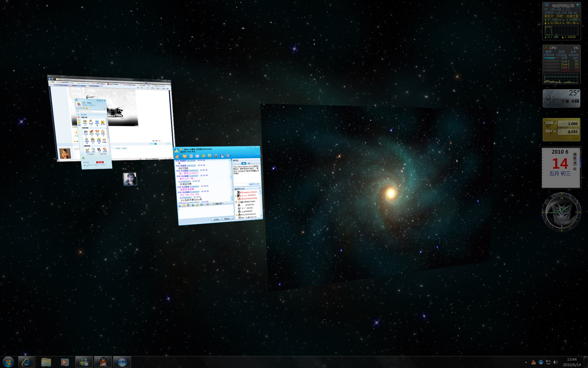Click 复制IP in network monitor gadget
This screenshot has height=368, width=588.
(x=549, y=16)
